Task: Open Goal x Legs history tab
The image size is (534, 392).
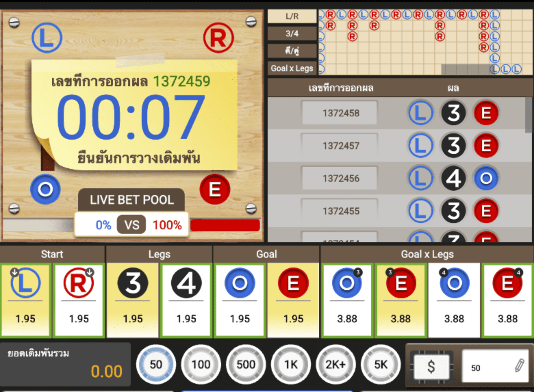Action: tap(292, 68)
